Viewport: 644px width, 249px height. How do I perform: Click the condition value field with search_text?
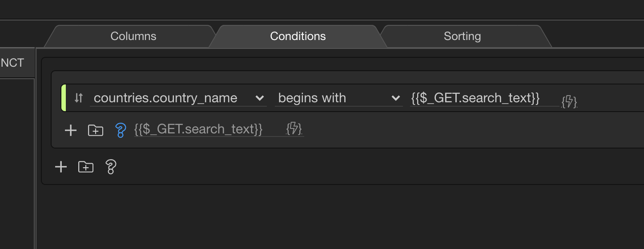point(484,98)
